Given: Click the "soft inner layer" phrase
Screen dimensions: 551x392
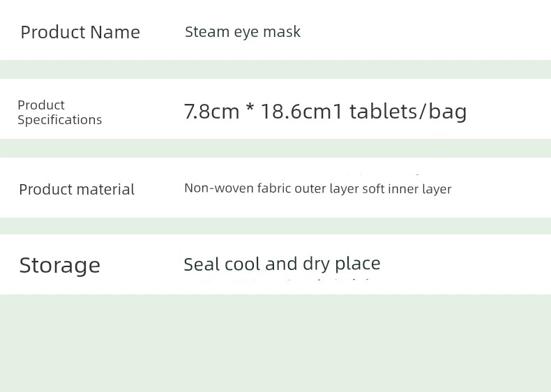Looking at the screenshot, I should (407, 188).
